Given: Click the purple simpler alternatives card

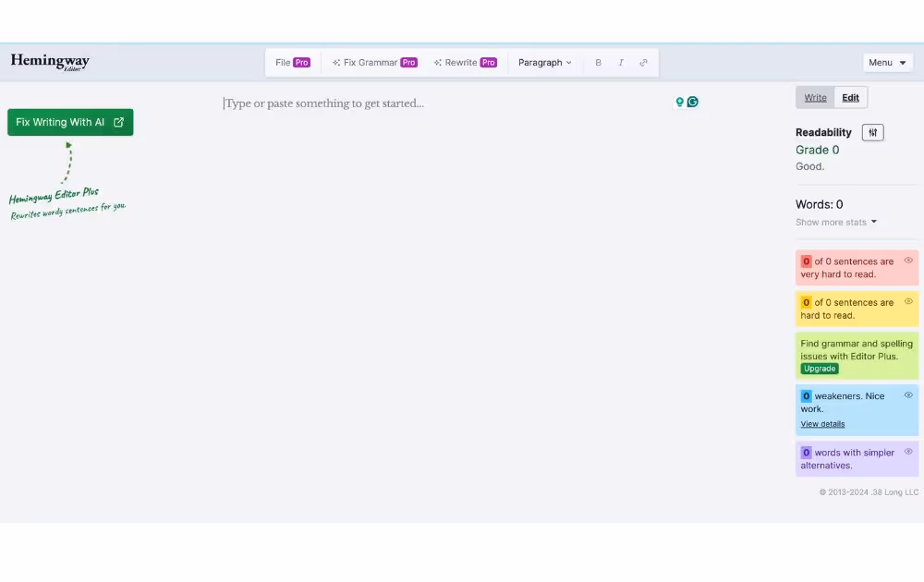Looking at the screenshot, I should [x=857, y=459].
